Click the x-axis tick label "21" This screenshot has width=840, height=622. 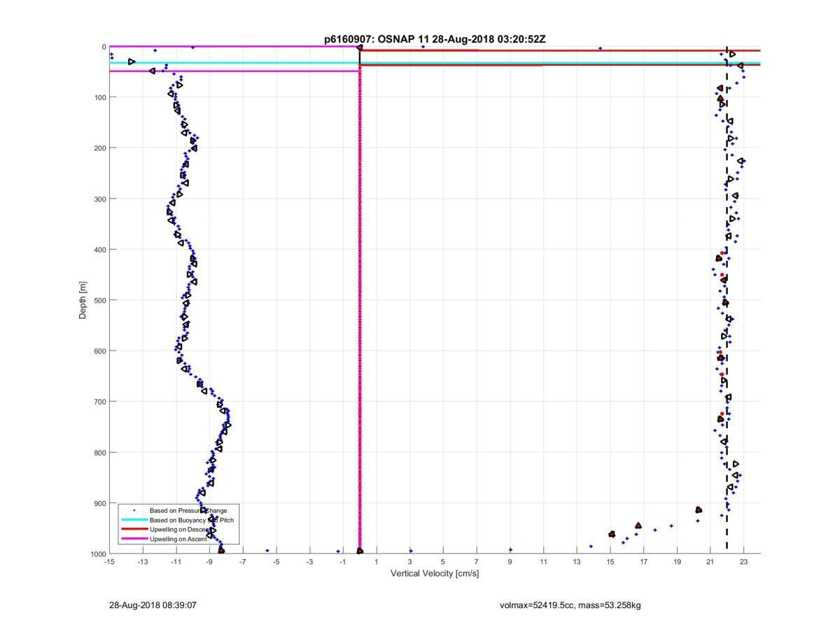[710, 562]
